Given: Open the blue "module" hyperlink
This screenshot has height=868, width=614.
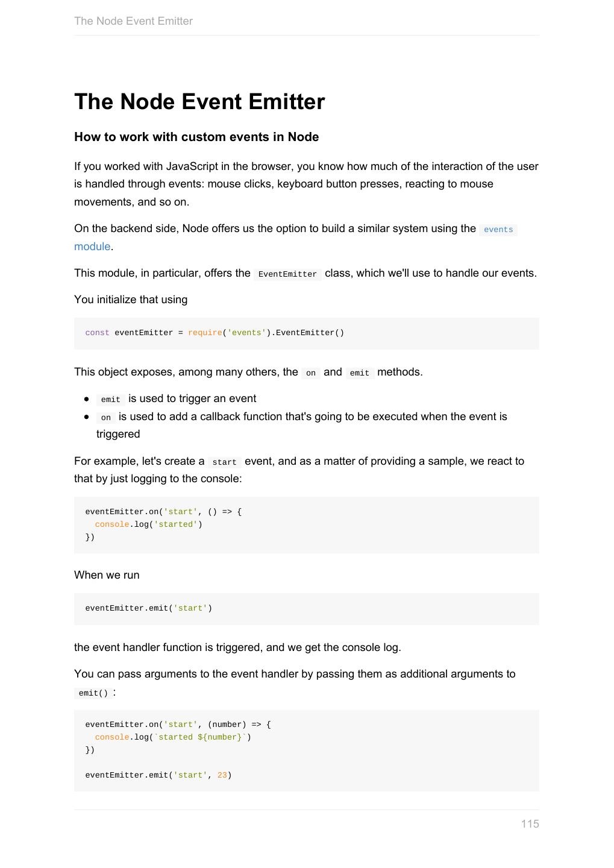Looking at the screenshot, I should coord(92,247).
